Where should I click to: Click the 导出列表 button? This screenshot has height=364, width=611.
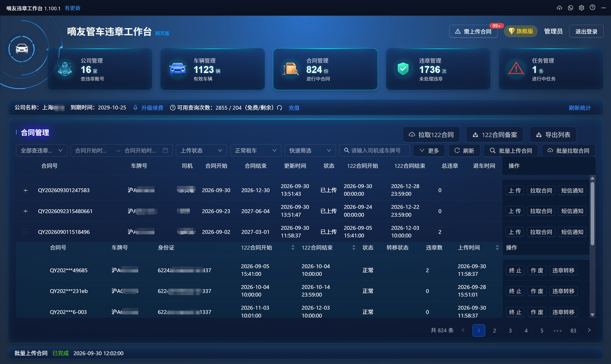553,135
